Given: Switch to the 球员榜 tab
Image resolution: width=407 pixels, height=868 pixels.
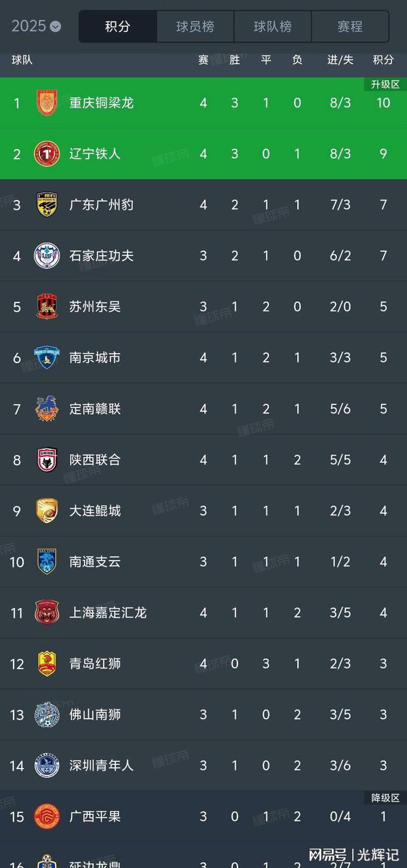Looking at the screenshot, I should (x=195, y=27).
